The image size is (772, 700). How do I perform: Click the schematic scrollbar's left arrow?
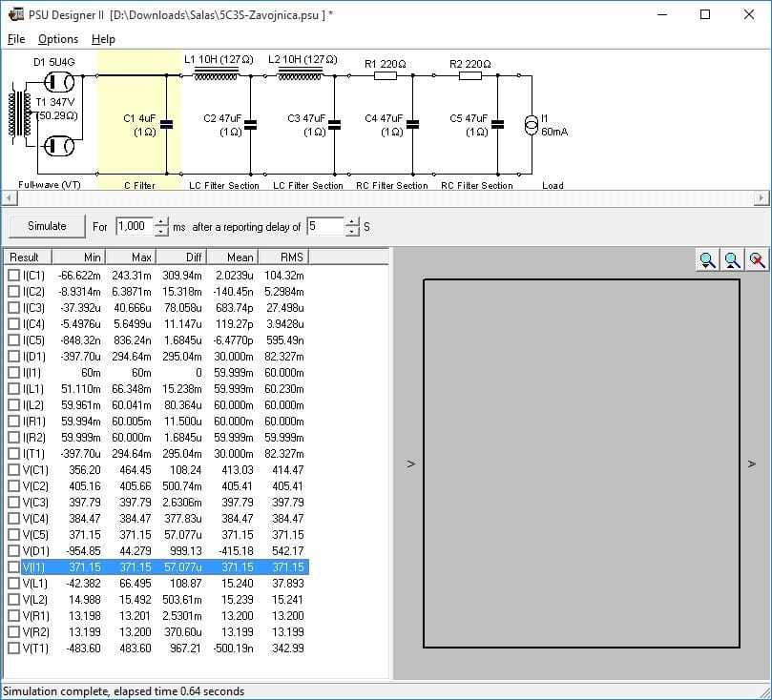[x=10, y=198]
